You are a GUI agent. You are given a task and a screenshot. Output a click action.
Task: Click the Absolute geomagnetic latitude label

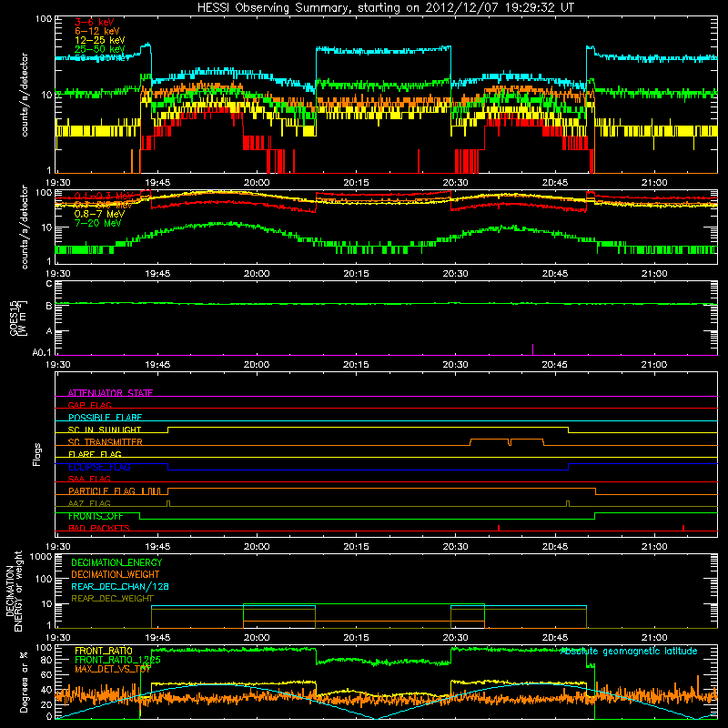(629, 651)
